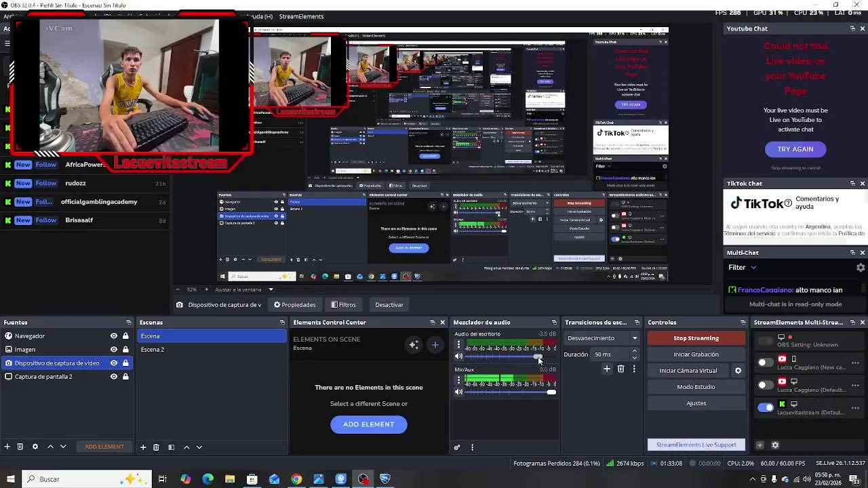Enable Lucca Caggiano (New ca... stream toggle
Image resolution: width=868 pixels, height=488 pixels.
pos(765,363)
